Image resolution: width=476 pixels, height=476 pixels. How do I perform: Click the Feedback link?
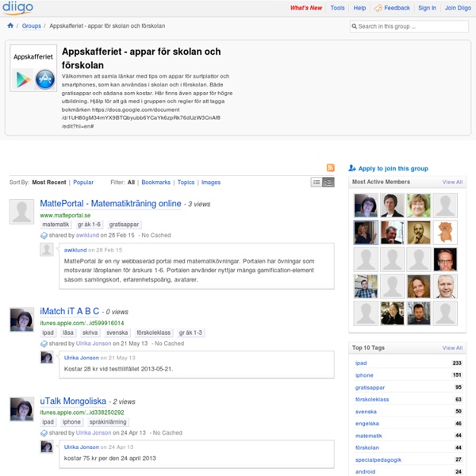397,8
